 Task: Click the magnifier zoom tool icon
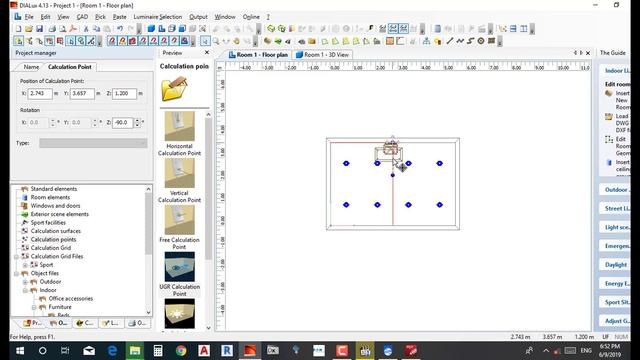(216, 41)
